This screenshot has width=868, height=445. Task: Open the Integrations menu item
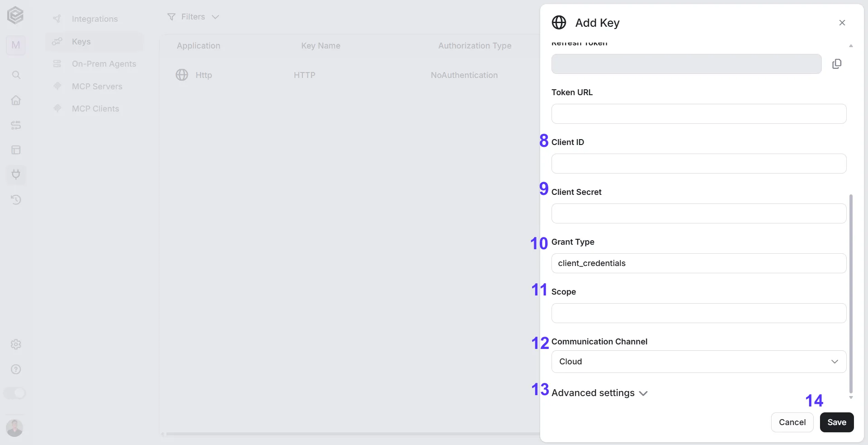pyautogui.click(x=95, y=19)
